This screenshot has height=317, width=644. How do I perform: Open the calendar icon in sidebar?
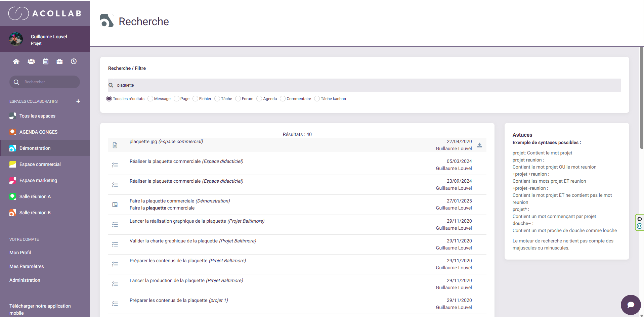[46, 61]
